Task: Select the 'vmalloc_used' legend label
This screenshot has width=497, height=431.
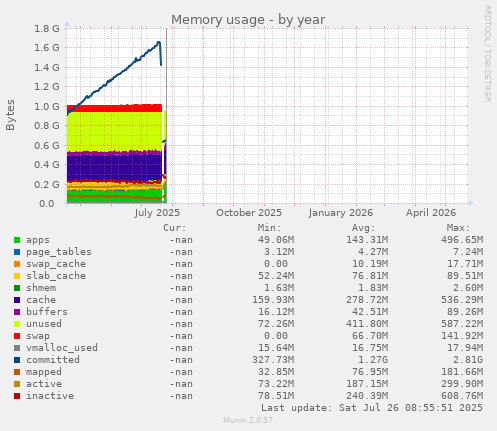Action: coord(62,348)
